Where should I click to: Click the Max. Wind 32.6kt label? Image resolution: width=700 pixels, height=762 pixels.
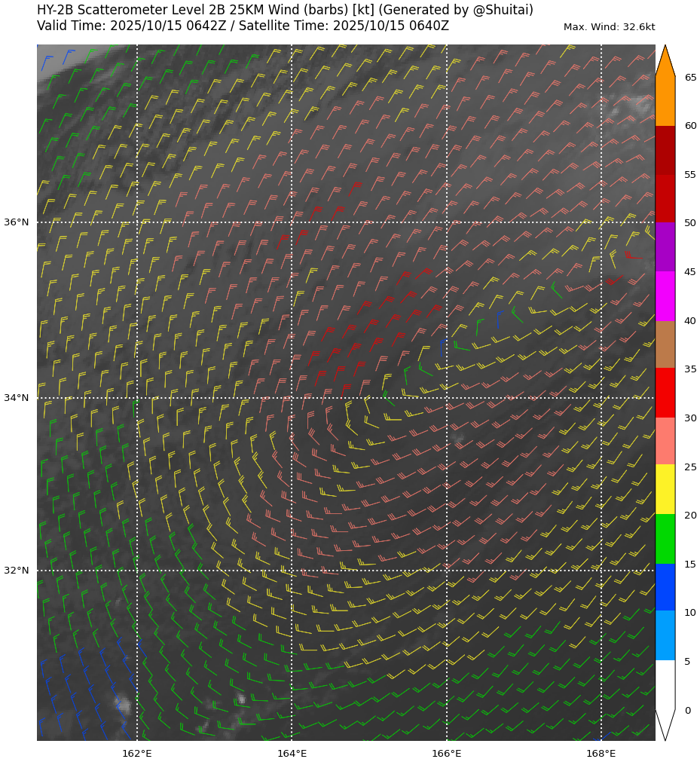(609, 27)
